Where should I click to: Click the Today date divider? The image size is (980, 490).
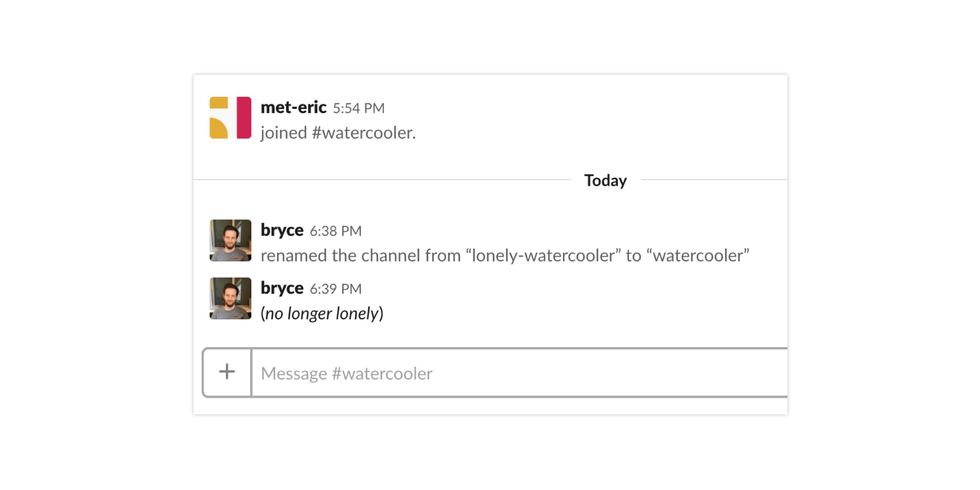click(x=605, y=180)
